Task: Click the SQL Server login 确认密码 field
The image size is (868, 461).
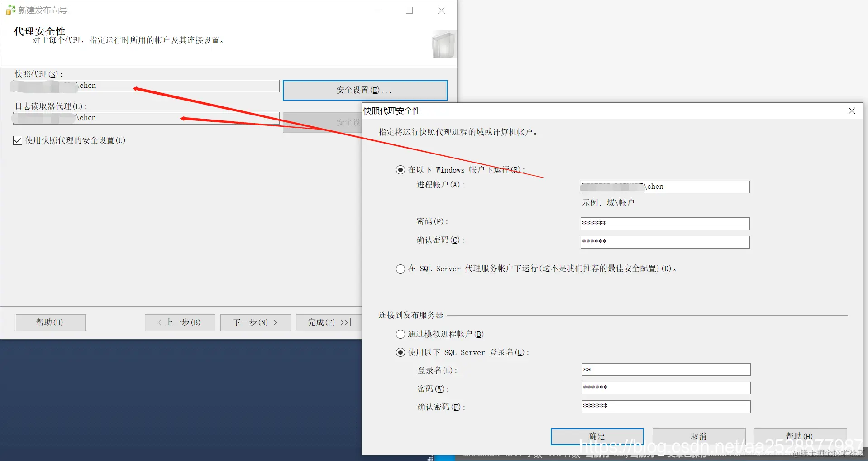Action: click(x=666, y=407)
